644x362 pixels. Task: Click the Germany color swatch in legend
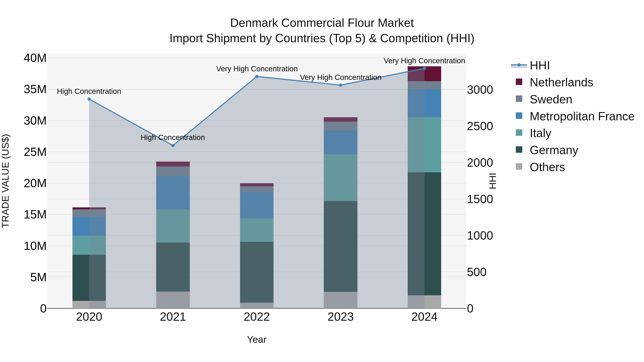coord(519,150)
